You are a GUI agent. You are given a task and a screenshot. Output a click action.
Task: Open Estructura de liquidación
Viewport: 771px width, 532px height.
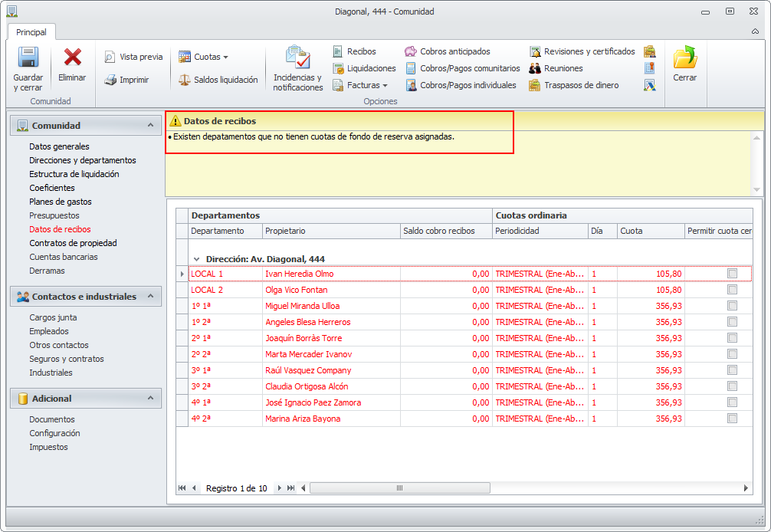[x=74, y=174]
